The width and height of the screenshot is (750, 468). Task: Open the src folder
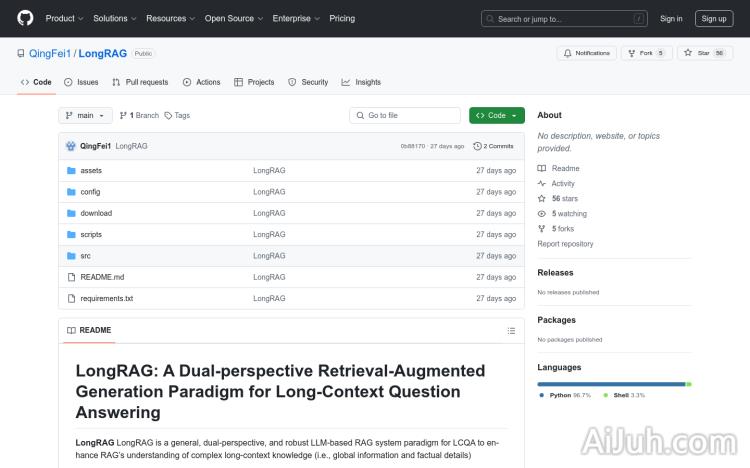tap(85, 256)
